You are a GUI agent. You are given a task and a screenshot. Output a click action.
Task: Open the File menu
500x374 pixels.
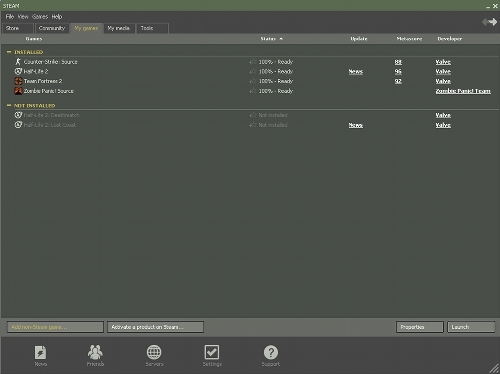click(10, 17)
